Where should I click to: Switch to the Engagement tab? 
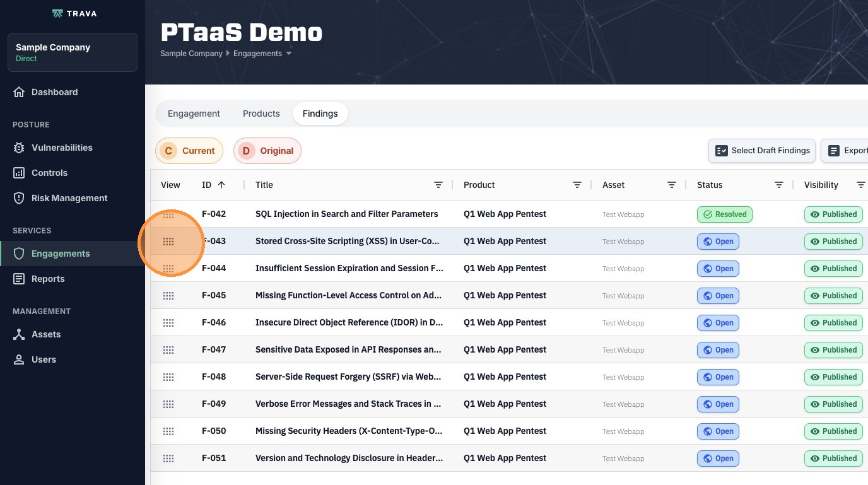click(x=194, y=114)
